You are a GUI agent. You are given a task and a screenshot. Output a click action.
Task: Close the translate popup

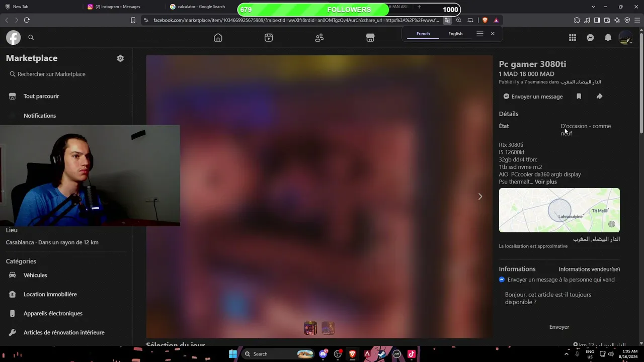493,34
